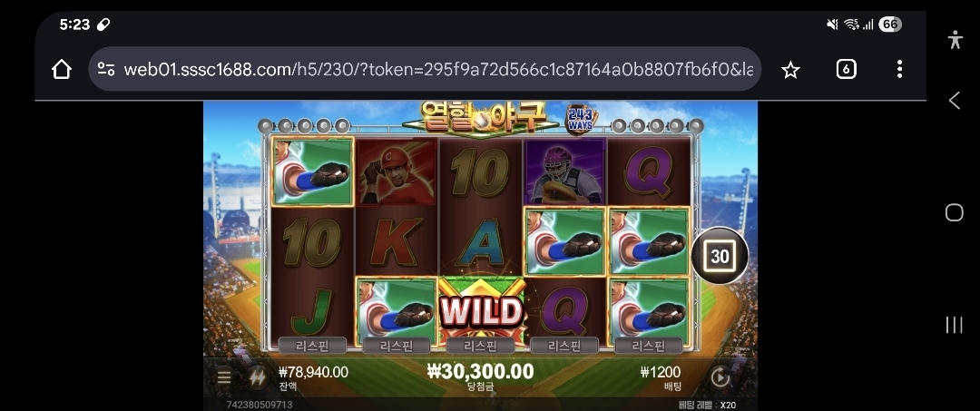Open the game hamburger menu

pyautogui.click(x=224, y=377)
